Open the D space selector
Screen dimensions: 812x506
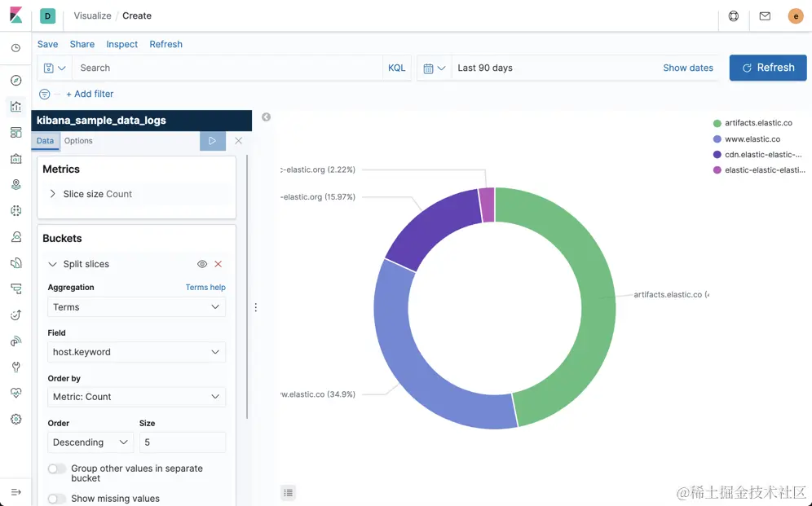47,15
